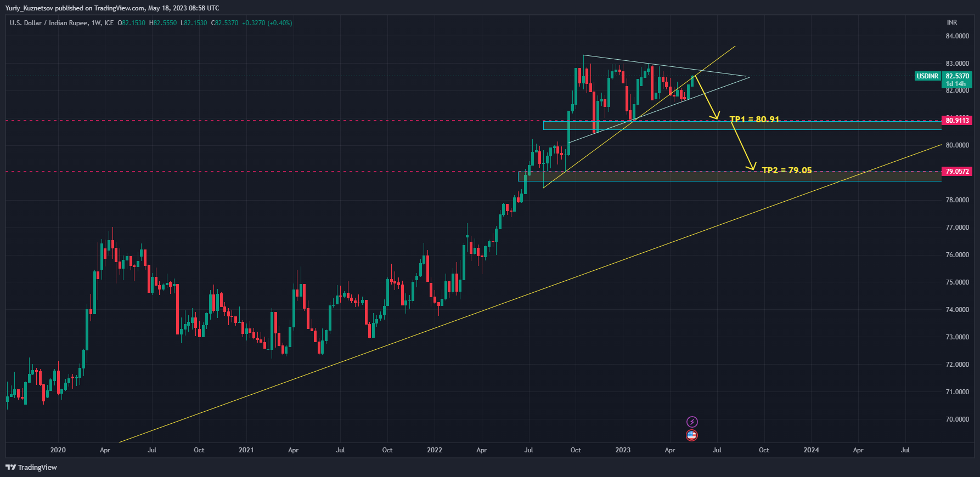Click the +0.3270 (+0.40%) change value
The height and width of the screenshot is (477, 980).
267,23
